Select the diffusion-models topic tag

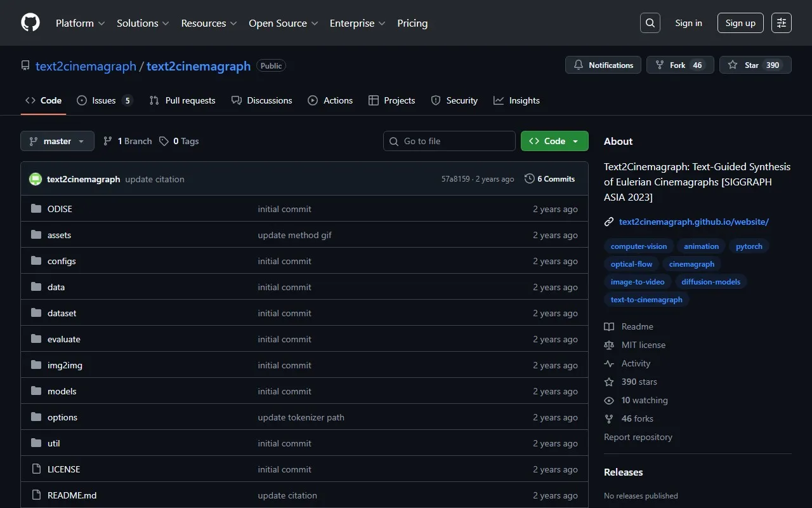(x=710, y=281)
